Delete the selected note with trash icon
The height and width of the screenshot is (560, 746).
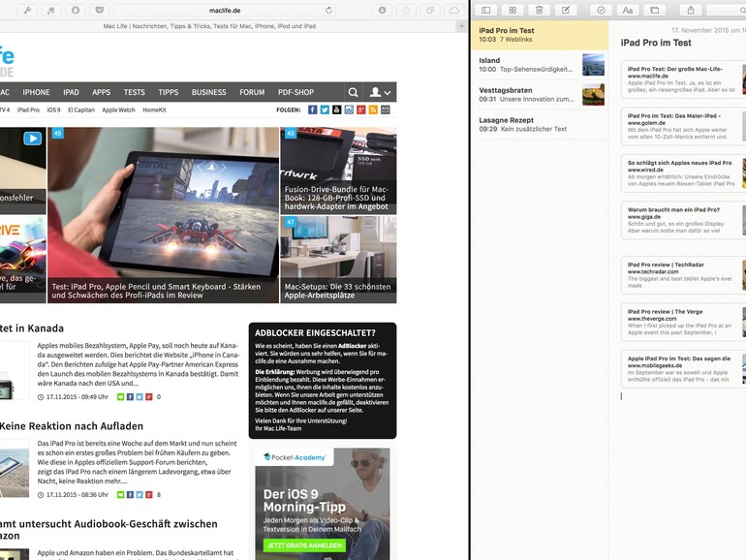(x=539, y=10)
